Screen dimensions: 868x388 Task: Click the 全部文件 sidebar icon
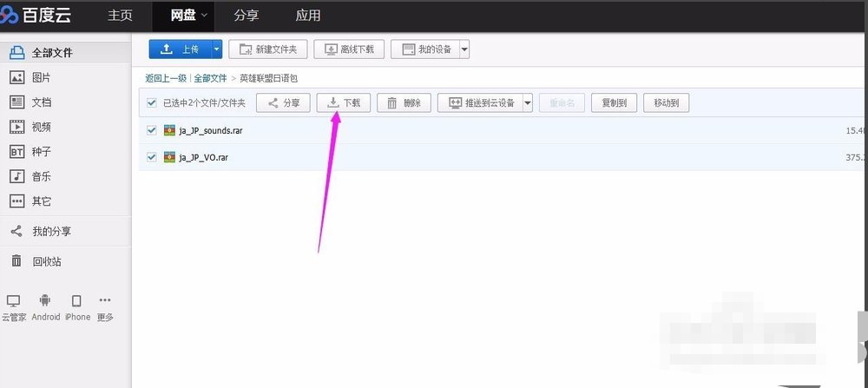(x=17, y=53)
